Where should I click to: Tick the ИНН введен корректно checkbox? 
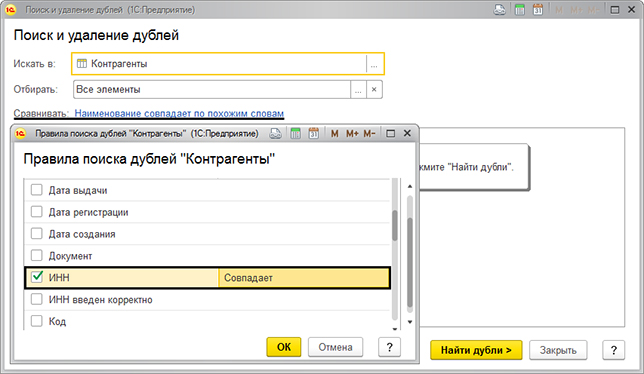(37, 299)
